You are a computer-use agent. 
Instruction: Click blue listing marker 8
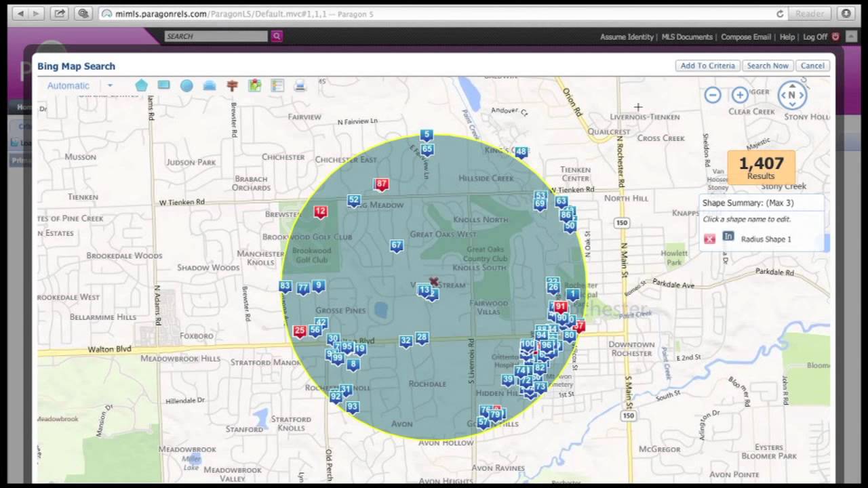(352, 365)
